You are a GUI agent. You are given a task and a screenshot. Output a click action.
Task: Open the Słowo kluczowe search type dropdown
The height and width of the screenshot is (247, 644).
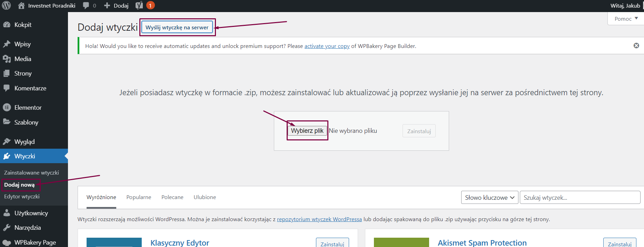coord(489,198)
